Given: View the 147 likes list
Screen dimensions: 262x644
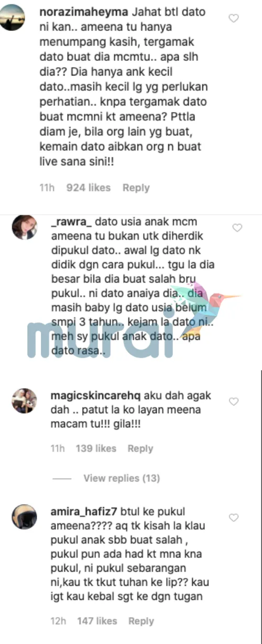Looking at the screenshot, I should pos(97,621).
